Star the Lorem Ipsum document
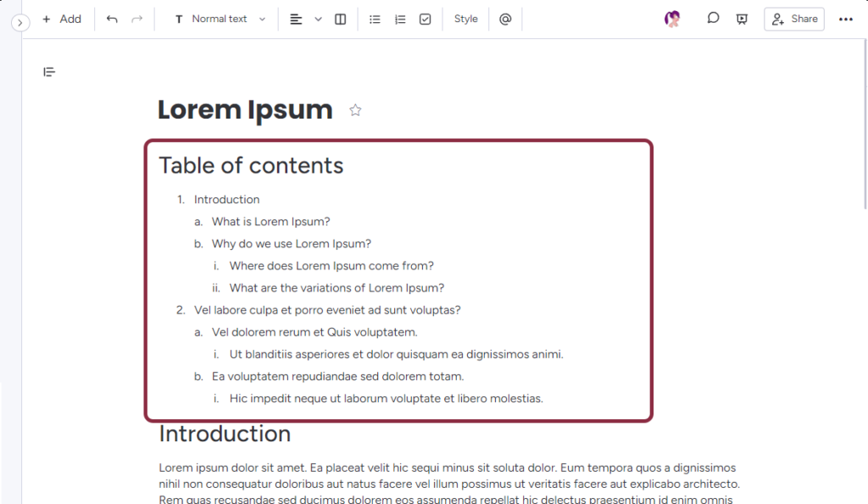Screen dimensions: 868x504 pyautogui.click(x=355, y=110)
